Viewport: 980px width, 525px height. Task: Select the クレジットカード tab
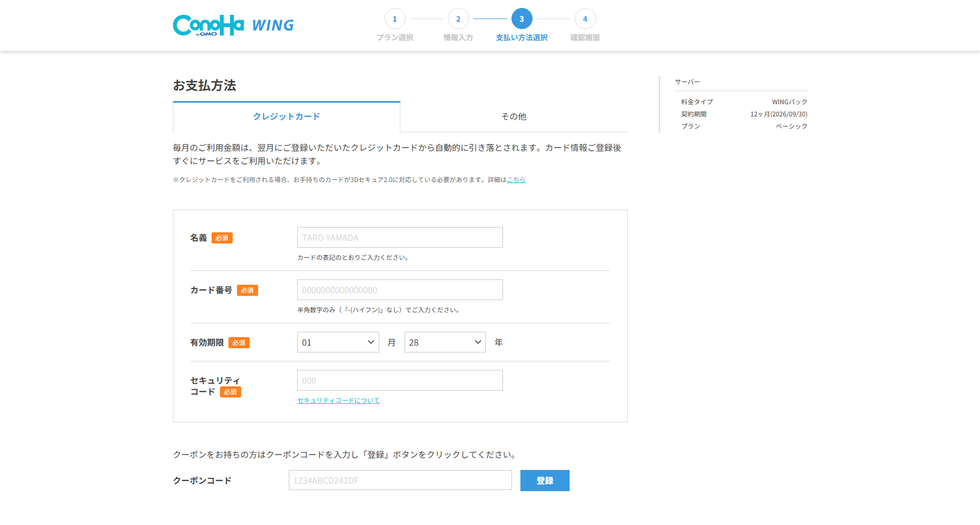[x=286, y=116]
